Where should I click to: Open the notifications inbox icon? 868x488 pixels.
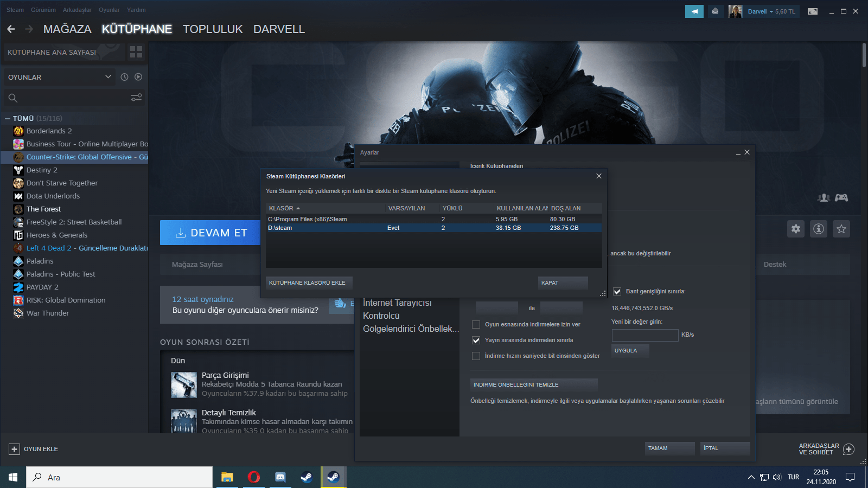(x=715, y=11)
